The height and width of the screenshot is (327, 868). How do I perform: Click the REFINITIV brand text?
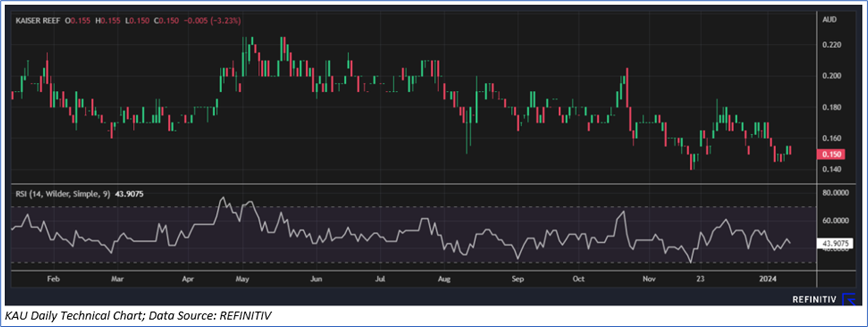coord(814,299)
